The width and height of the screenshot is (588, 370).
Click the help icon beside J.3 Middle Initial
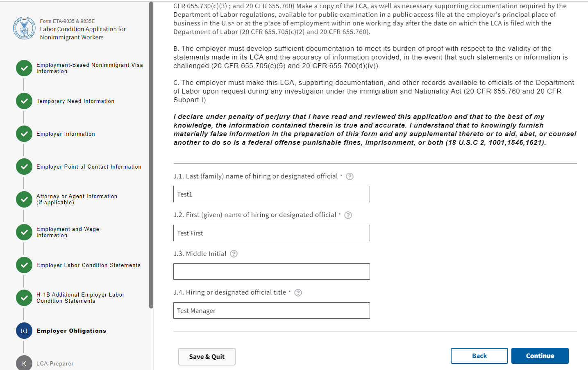tap(234, 254)
